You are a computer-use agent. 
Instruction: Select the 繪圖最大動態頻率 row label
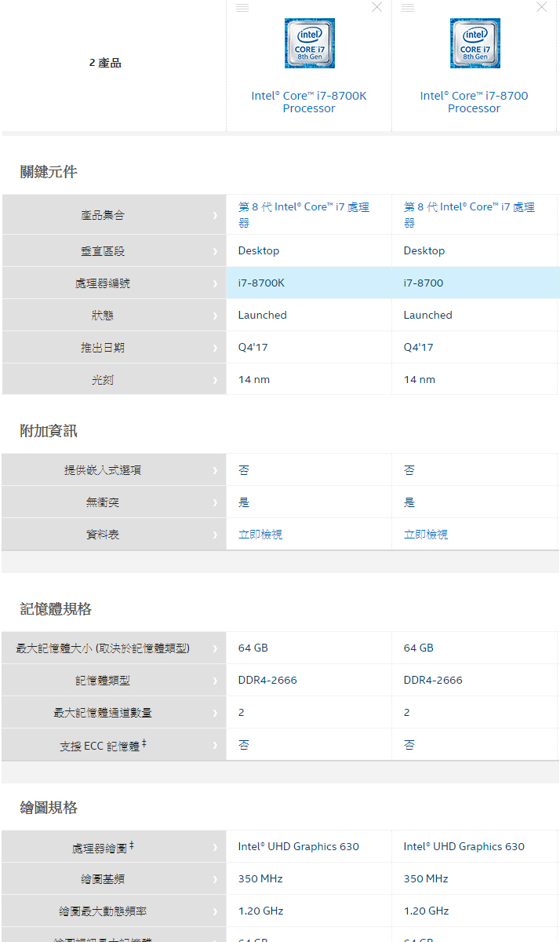pyautogui.click(x=103, y=911)
